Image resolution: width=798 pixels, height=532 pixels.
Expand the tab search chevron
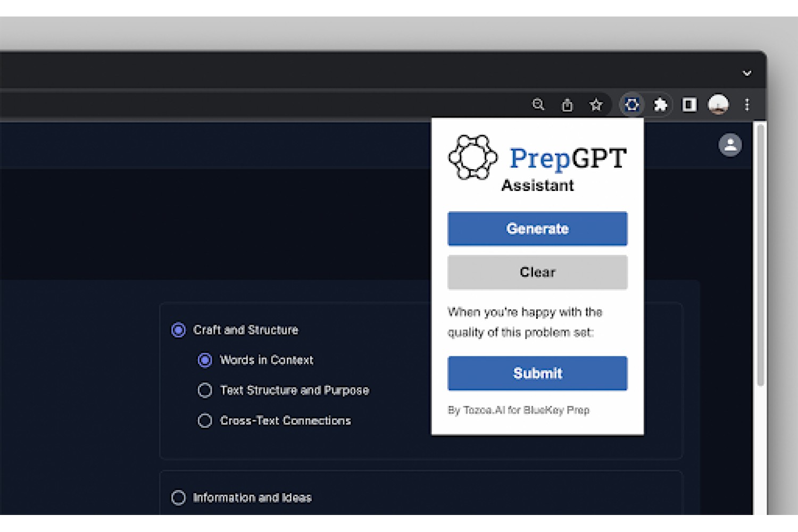pyautogui.click(x=747, y=73)
